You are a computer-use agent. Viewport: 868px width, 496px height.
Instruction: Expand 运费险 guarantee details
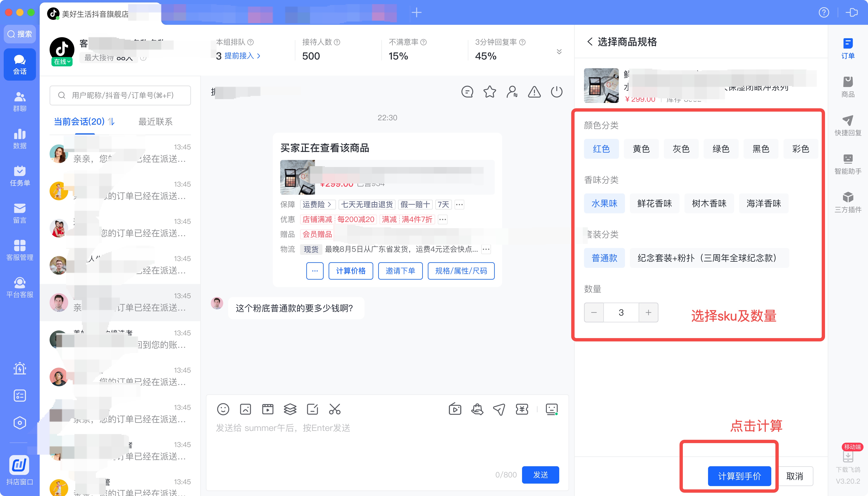pos(317,204)
